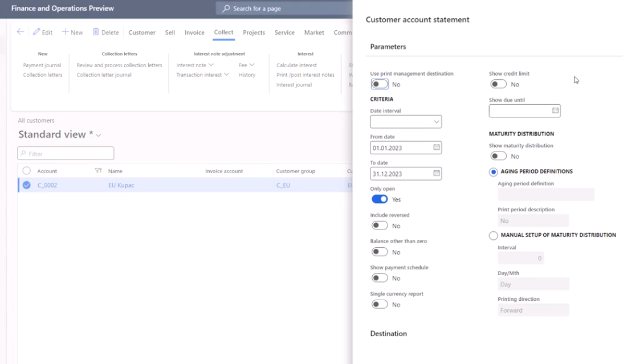Open the Date interval dropdown
The height and width of the screenshot is (364, 623).
(406, 121)
